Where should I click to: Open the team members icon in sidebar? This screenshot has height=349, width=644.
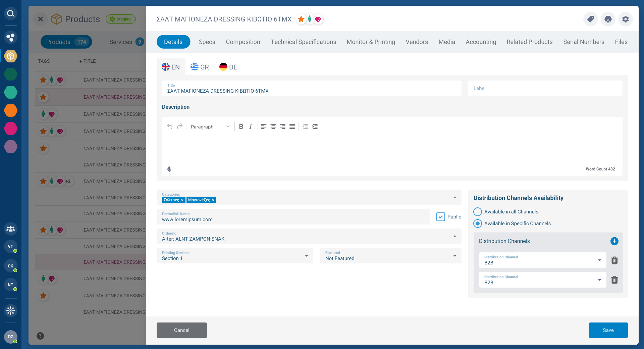point(10,229)
